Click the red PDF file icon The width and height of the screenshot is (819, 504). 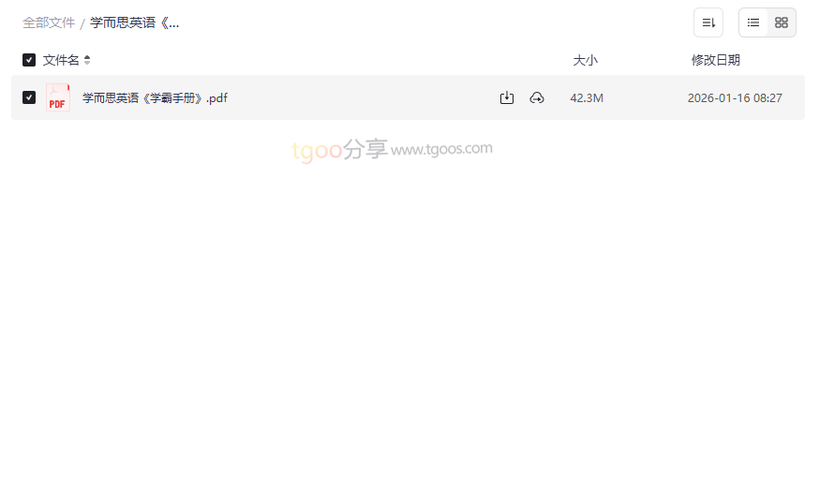[58, 97]
